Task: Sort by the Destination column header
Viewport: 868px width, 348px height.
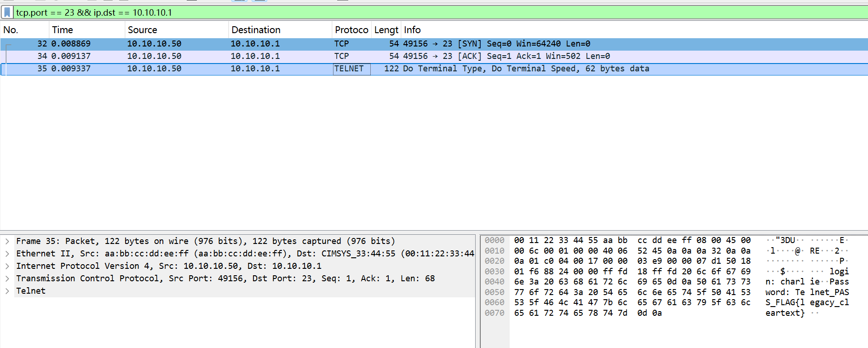Action: tap(280, 30)
